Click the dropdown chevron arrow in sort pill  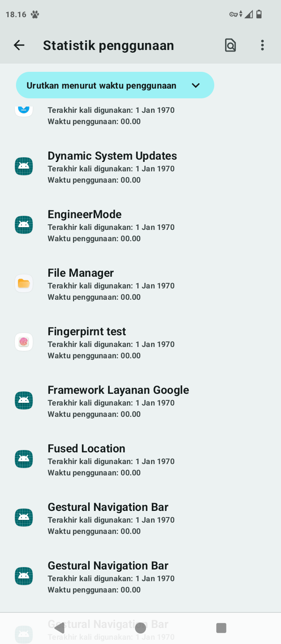[x=196, y=85]
